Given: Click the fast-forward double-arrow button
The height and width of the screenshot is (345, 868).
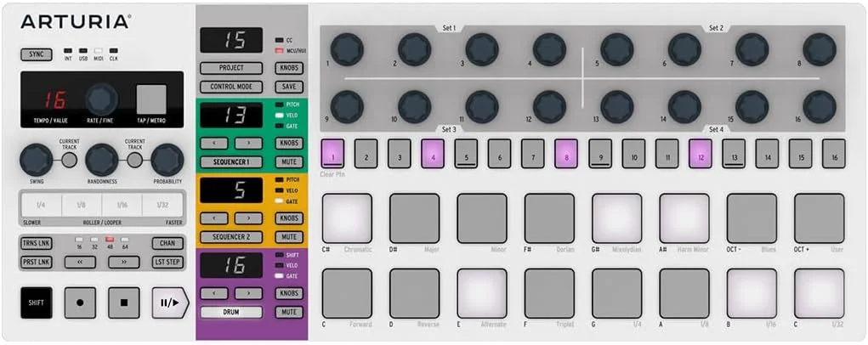Looking at the screenshot, I should click(124, 262).
